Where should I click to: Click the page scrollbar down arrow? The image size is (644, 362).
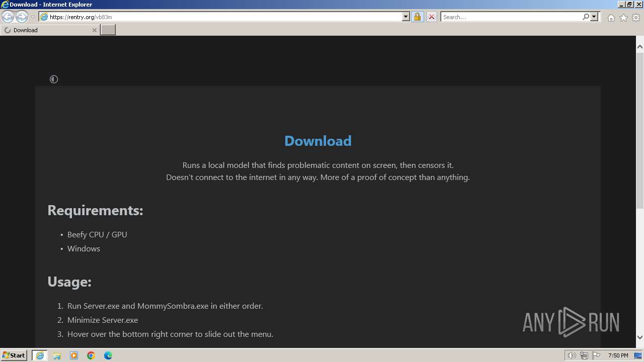tap(640, 337)
